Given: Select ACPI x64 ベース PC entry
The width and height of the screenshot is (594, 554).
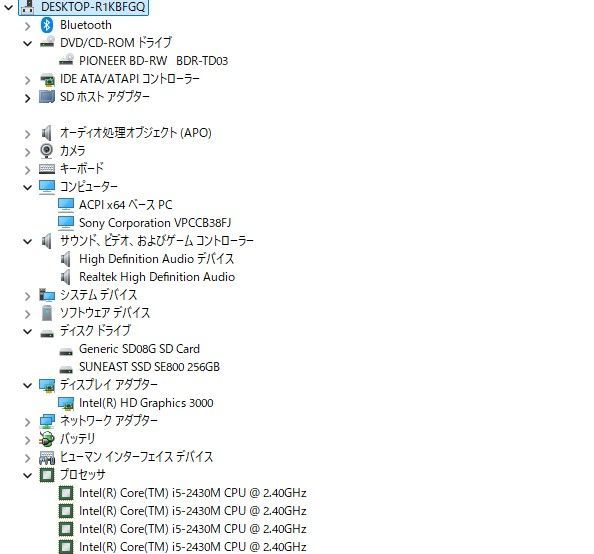Looking at the screenshot, I should coord(125,205).
